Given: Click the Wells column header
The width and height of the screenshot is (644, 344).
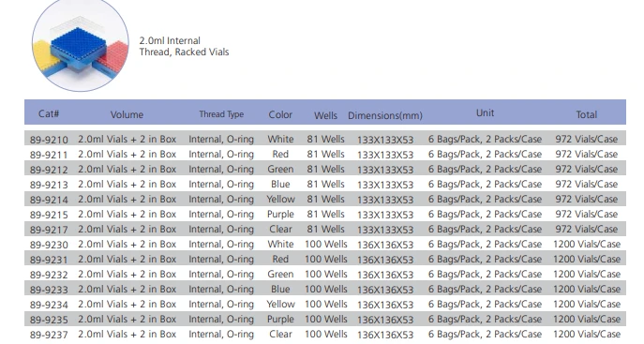Looking at the screenshot, I should (325, 115).
